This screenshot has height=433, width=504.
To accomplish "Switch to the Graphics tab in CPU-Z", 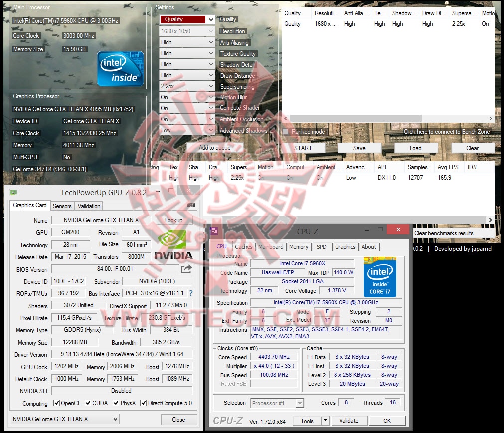I will (x=345, y=247).
